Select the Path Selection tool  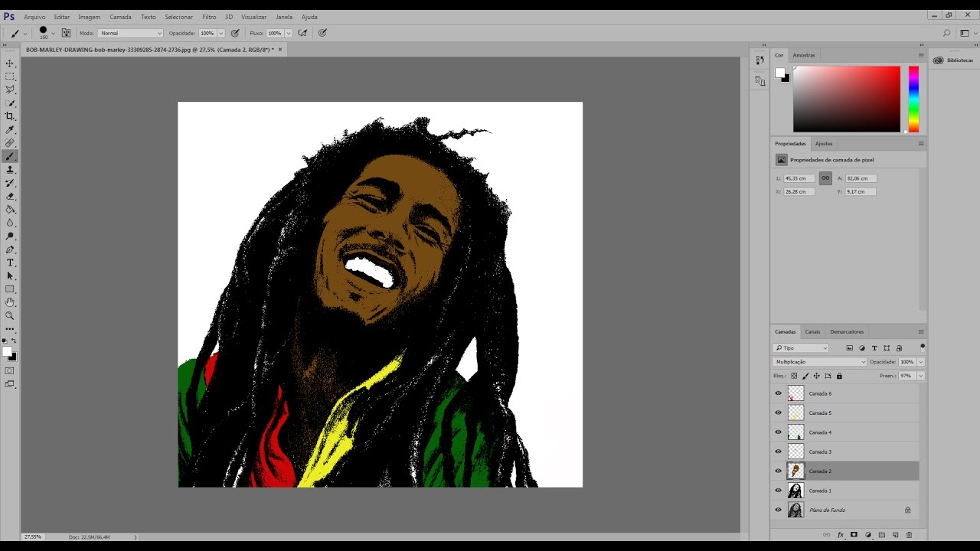pos(10,276)
